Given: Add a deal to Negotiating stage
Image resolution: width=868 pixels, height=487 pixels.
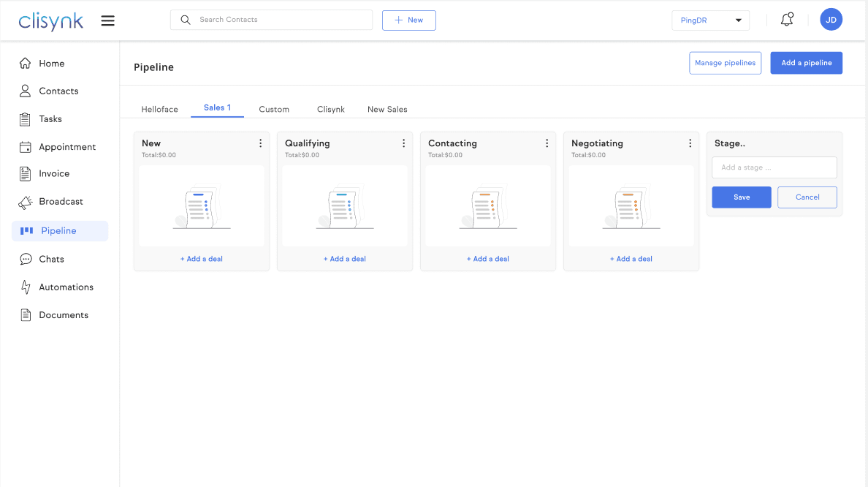Looking at the screenshot, I should tap(631, 259).
